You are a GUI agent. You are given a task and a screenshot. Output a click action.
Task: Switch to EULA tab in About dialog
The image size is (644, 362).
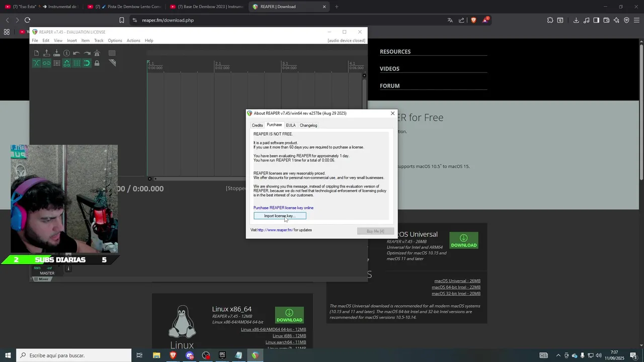[291, 125]
